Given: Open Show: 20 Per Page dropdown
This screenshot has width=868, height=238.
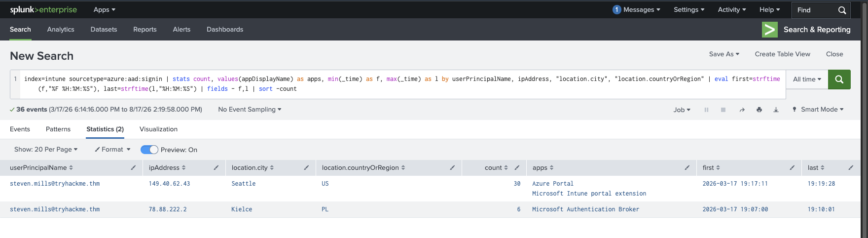Looking at the screenshot, I should click(46, 150).
